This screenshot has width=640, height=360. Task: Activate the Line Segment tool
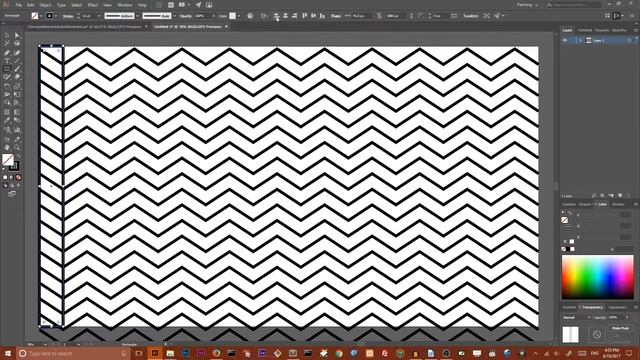(17, 61)
